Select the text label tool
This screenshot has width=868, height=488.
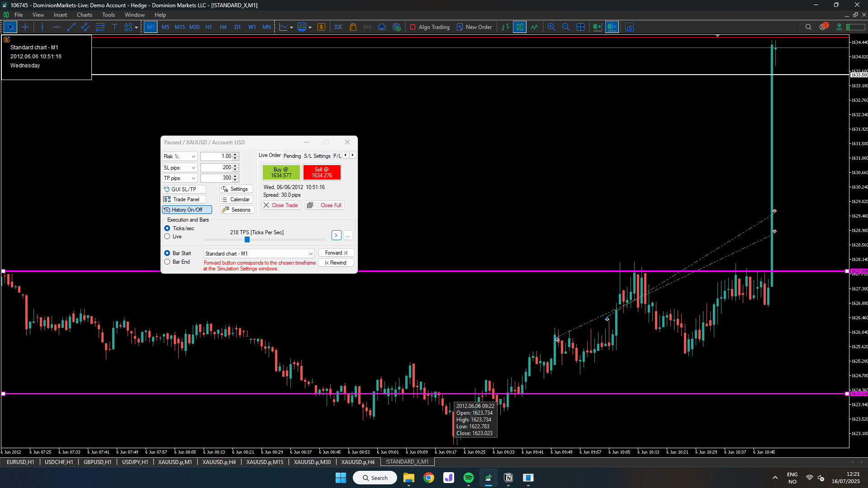tap(114, 27)
